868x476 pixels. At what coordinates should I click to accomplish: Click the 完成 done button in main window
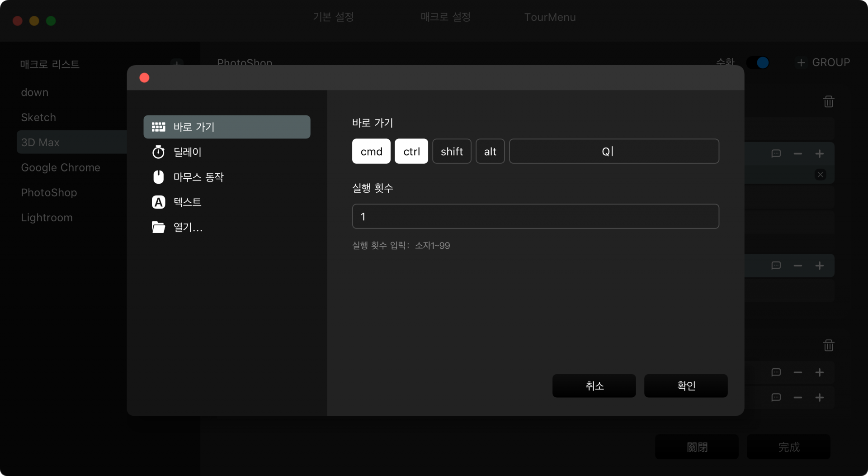click(788, 447)
